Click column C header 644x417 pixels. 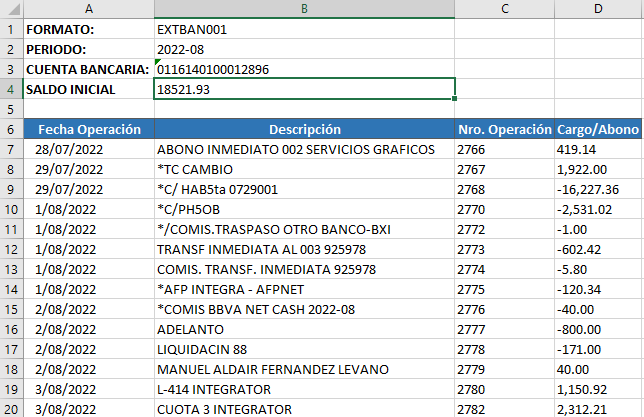[x=504, y=9]
